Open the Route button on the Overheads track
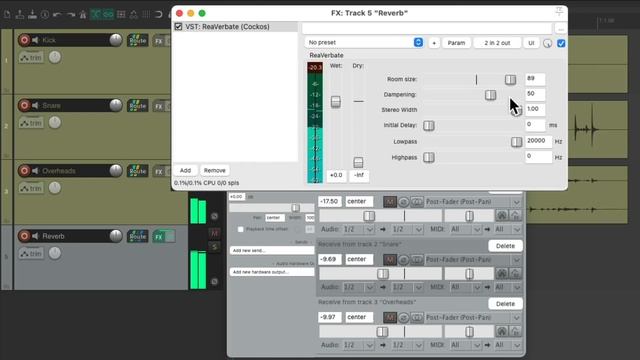This screenshot has width=640, height=360. coord(138,171)
